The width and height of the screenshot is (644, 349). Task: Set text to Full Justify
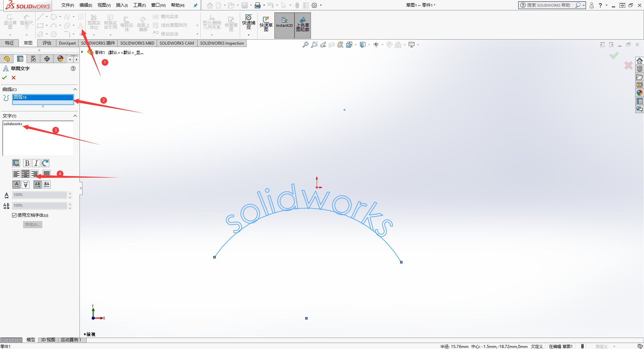47,174
